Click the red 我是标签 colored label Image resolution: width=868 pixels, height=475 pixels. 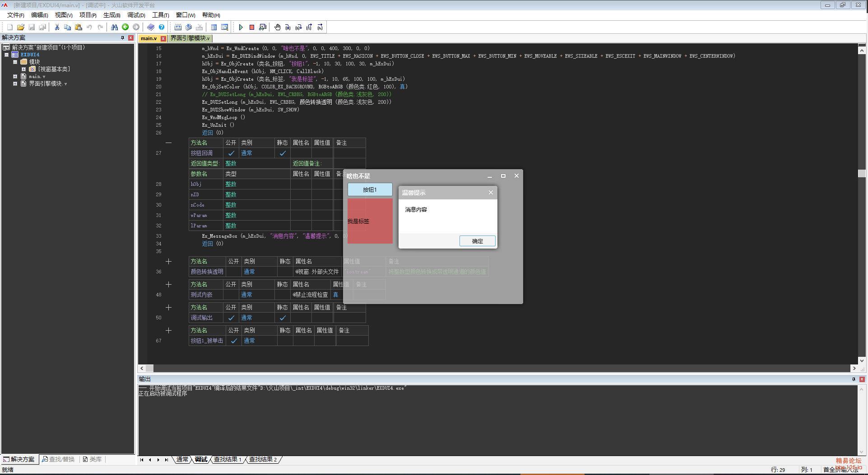[x=370, y=221]
